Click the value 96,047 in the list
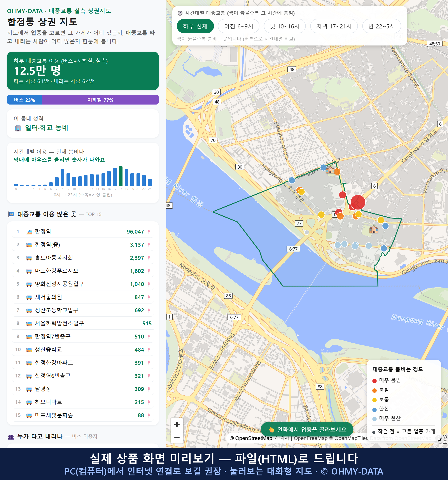The width and height of the screenshot is (448, 480). (x=135, y=232)
